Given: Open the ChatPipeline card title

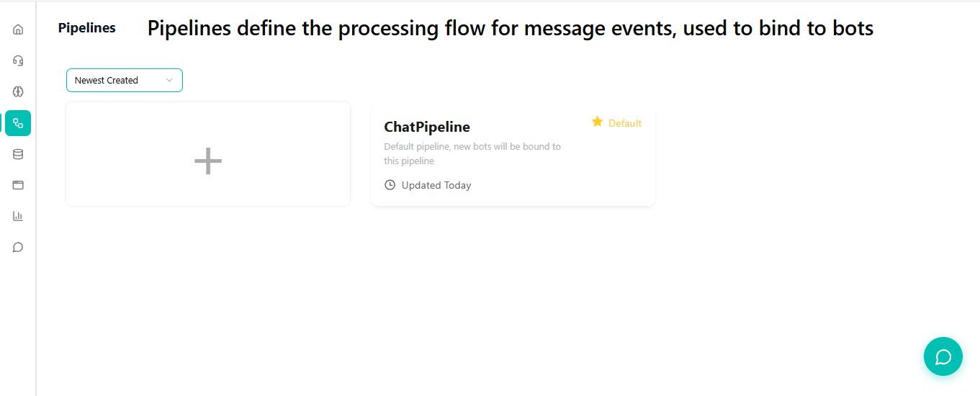Looking at the screenshot, I should pyautogui.click(x=427, y=127).
